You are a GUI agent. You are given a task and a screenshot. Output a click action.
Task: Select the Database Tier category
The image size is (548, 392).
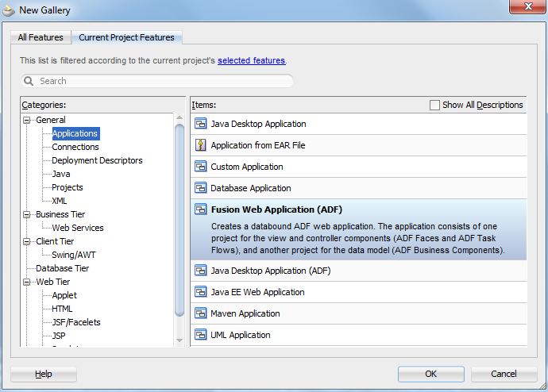tap(62, 268)
